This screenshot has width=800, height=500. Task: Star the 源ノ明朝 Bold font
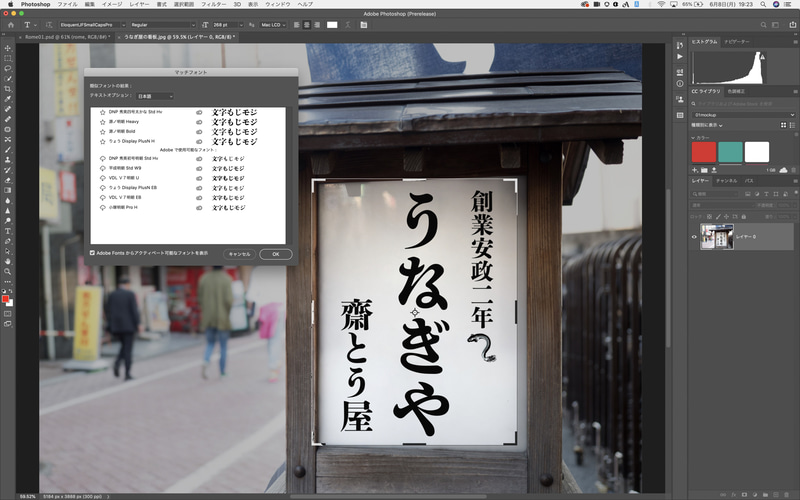pyautogui.click(x=103, y=132)
